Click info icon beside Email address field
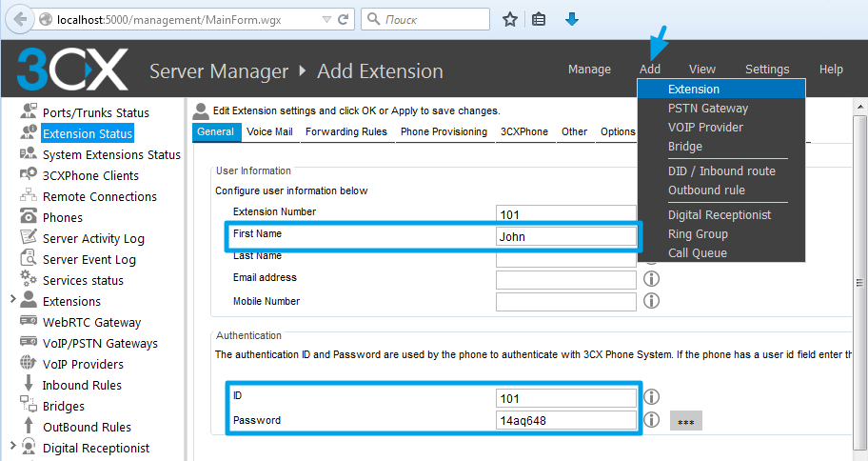 652,279
